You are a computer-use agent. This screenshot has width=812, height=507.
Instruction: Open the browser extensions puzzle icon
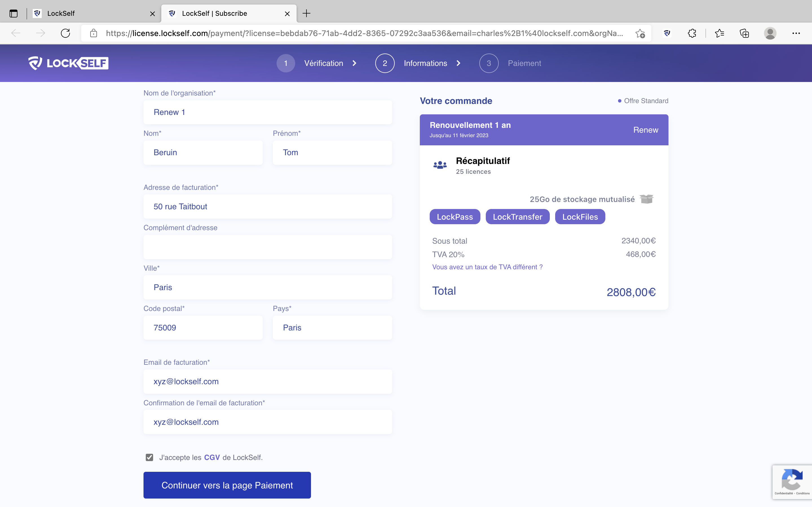(692, 33)
